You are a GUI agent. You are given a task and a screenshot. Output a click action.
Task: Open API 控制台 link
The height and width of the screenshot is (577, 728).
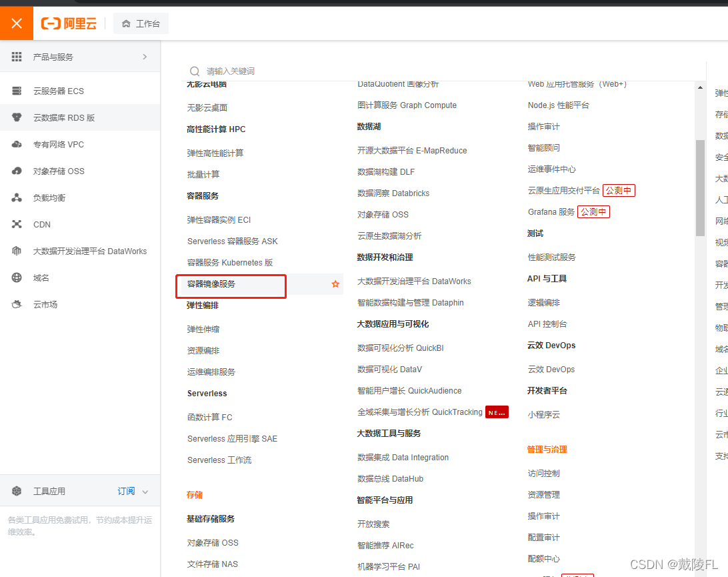coord(547,324)
